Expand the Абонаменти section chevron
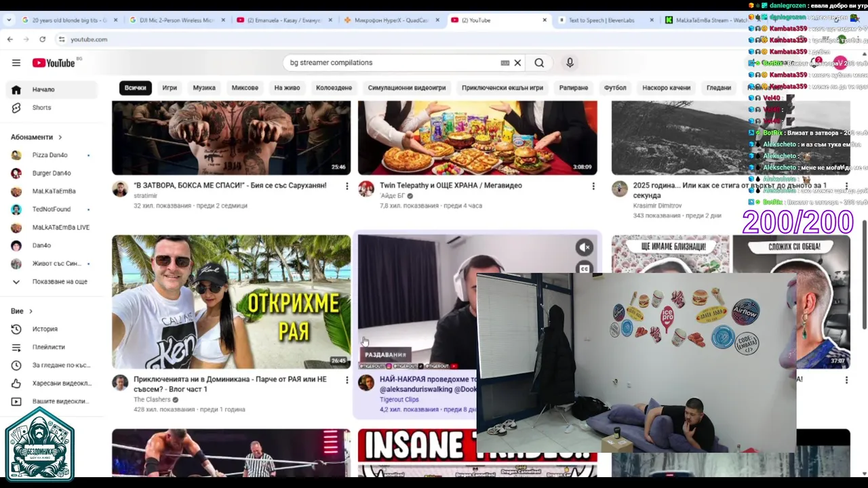The height and width of the screenshot is (488, 868). coord(60,138)
